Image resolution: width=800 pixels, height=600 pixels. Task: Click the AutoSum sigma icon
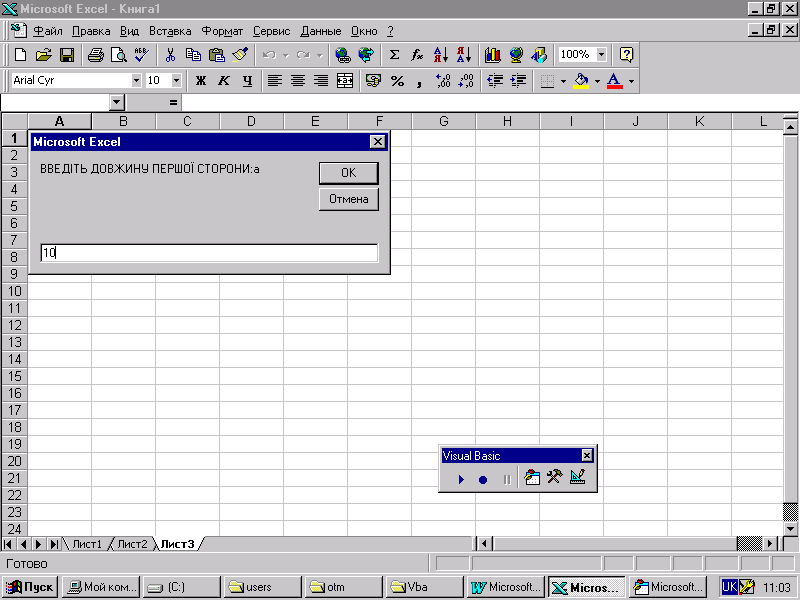[394, 55]
